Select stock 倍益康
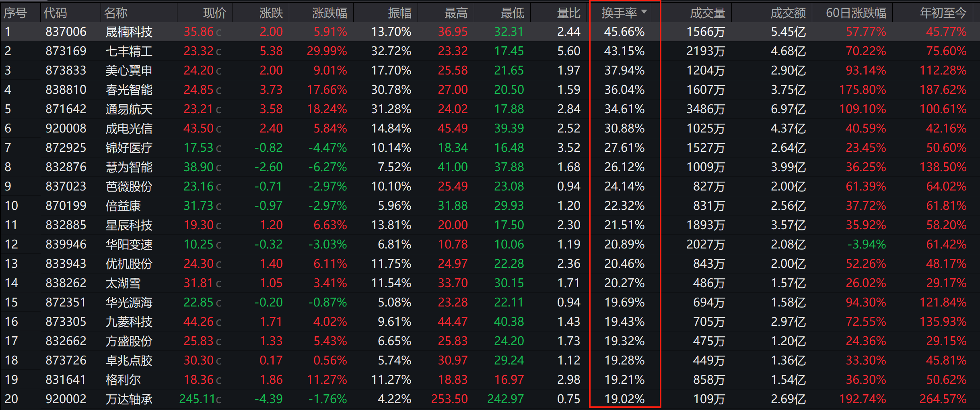This screenshot has width=980, height=410. [123, 206]
